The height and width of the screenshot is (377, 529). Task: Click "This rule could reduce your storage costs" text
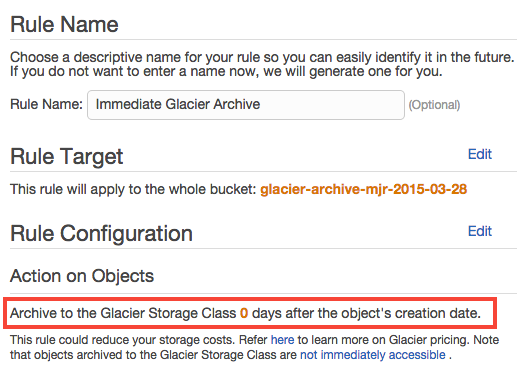pos(122,340)
